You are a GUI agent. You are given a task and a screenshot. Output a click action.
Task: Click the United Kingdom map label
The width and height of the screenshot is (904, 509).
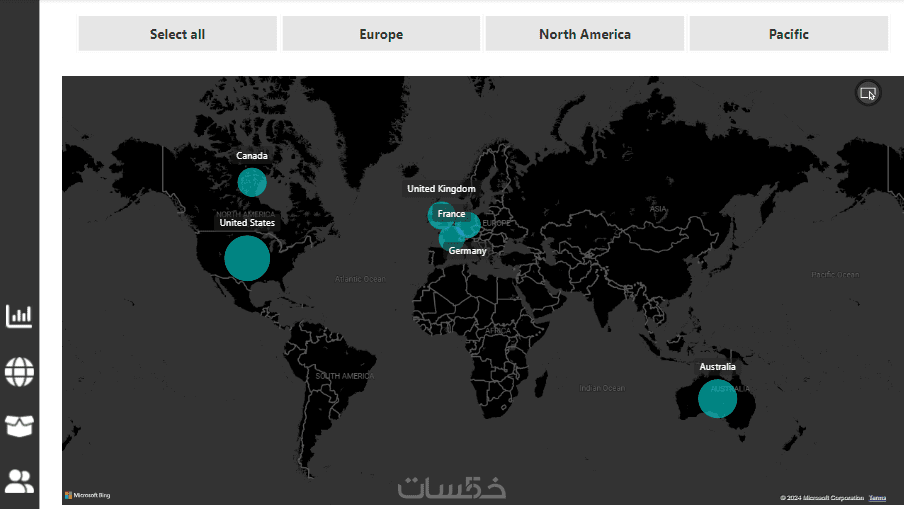tap(441, 188)
